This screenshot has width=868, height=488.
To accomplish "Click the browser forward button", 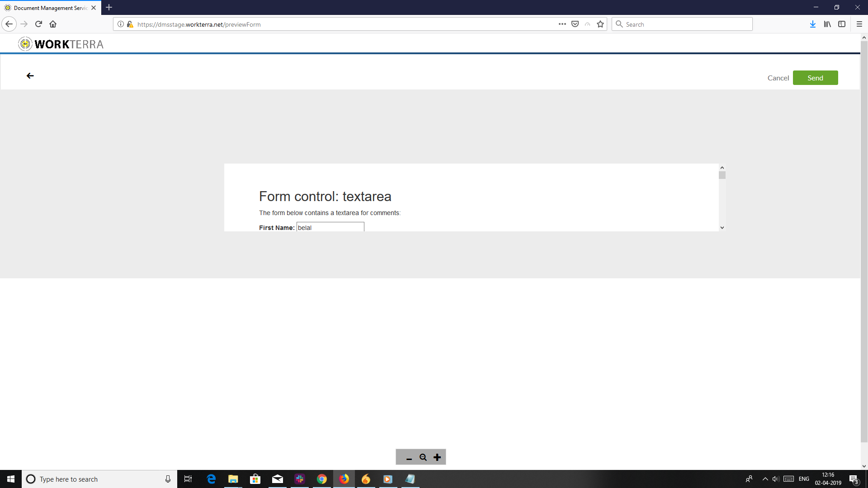I will coord(24,24).
